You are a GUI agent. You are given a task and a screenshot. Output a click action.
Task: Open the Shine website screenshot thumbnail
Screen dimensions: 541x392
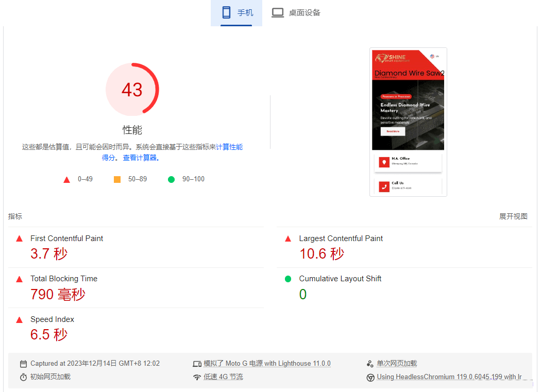[408, 122]
